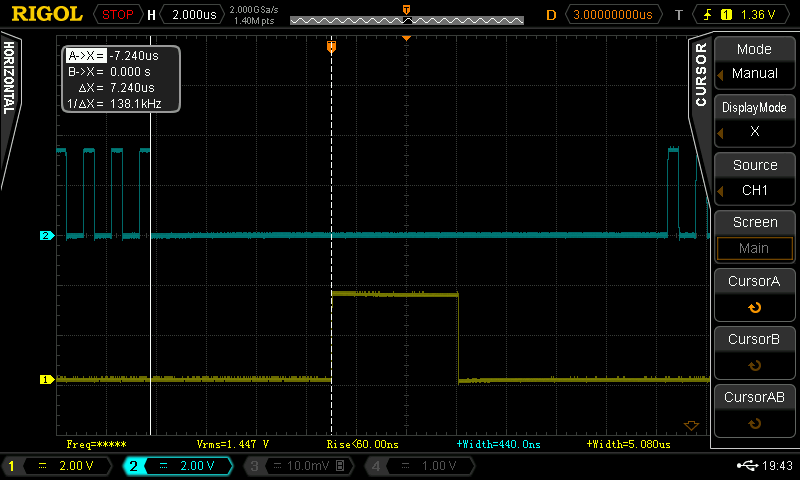Open the DisplayMode X selector
The height and width of the screenshot is (480, 800).
pyautogui.click(x=753, y=119)
